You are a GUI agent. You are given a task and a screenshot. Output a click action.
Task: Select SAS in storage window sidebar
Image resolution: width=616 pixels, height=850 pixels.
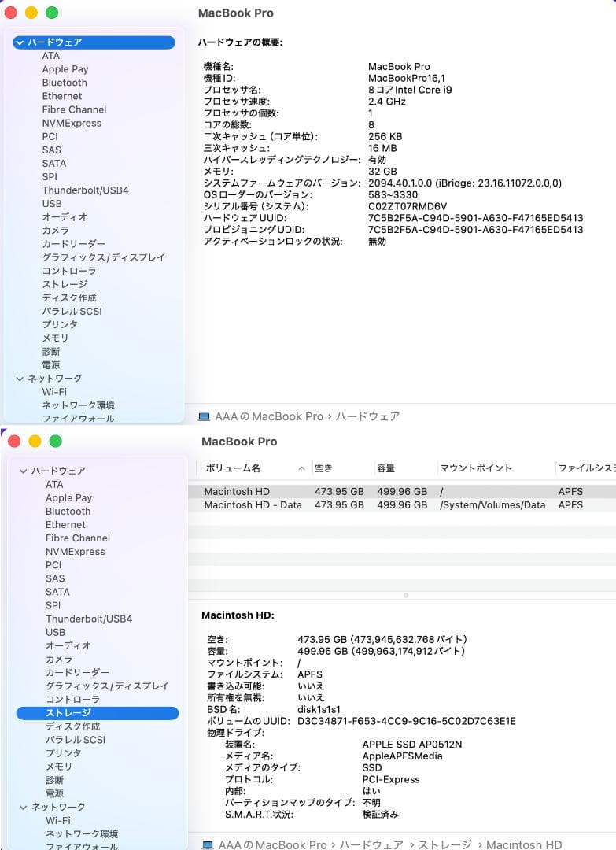pyautogui.click(x=55, y=578)
